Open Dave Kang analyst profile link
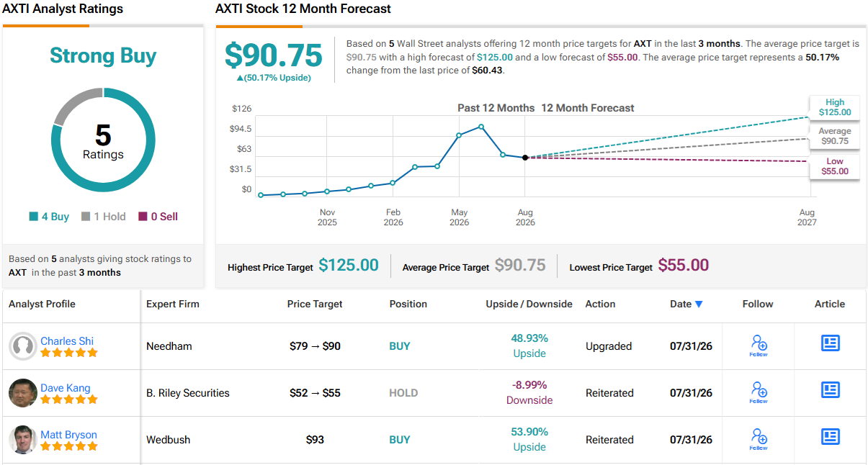The height and width of the screenshot is (465, 868). point(66,388)
